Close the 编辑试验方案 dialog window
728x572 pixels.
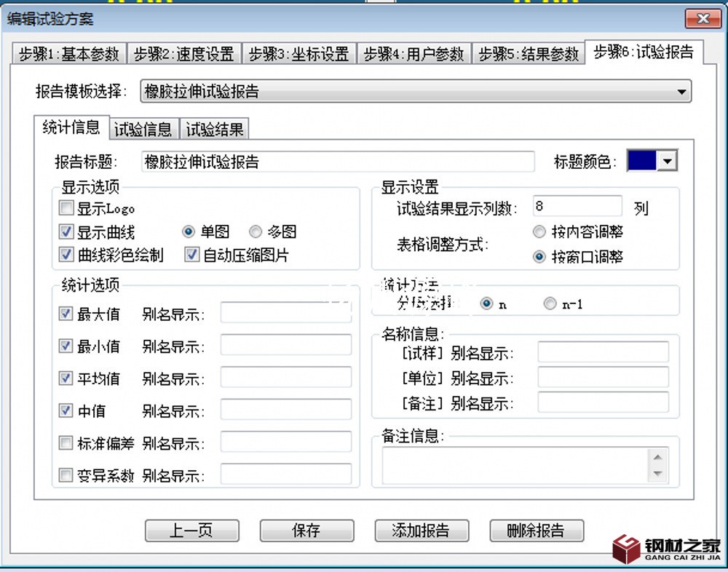(x=703, y=20)
